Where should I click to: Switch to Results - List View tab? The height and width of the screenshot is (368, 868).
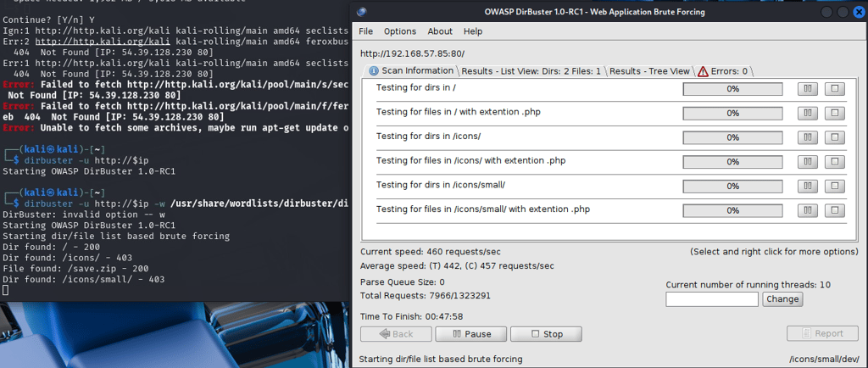tap(531, 71)
